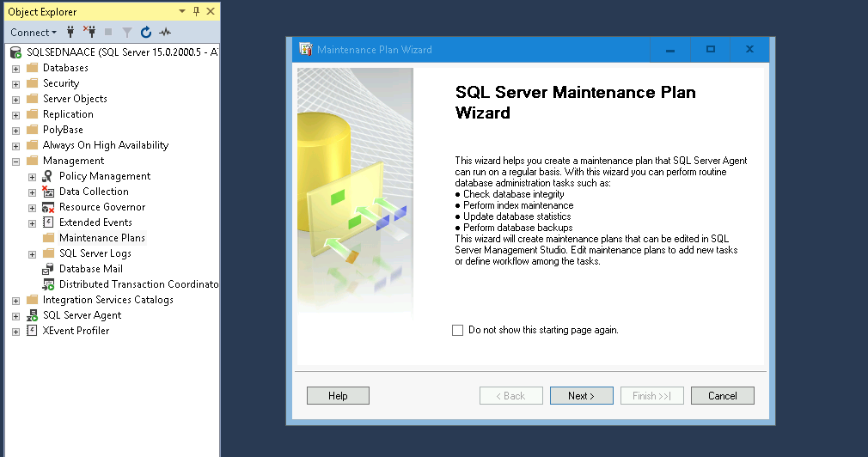This screenshot has height=457, width=868.
Task: Refresh Object Explorer with the circular arrow icon
Action: 145,33
